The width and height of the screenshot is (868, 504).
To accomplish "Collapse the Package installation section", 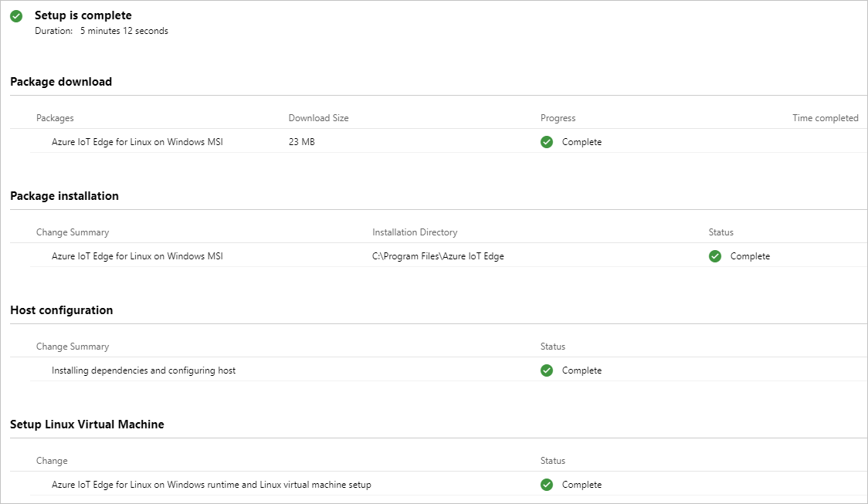I will tap(64, 195).
